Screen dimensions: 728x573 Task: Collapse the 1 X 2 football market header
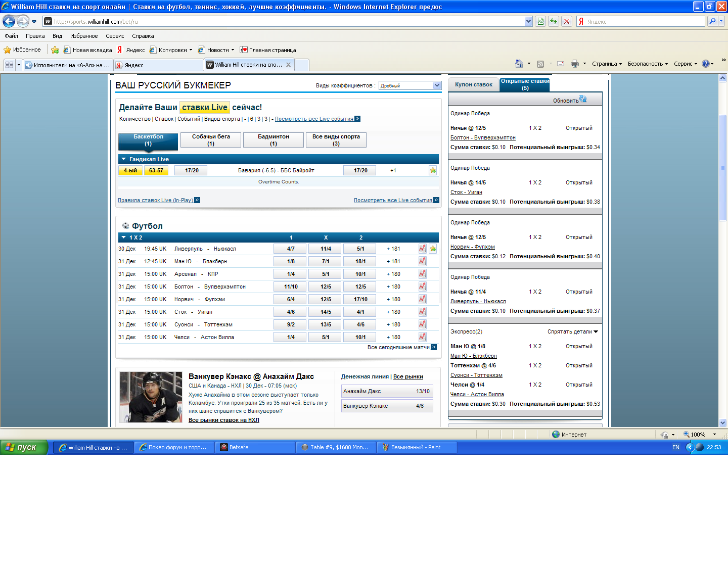pyautogui.click(x=124, y=237)
